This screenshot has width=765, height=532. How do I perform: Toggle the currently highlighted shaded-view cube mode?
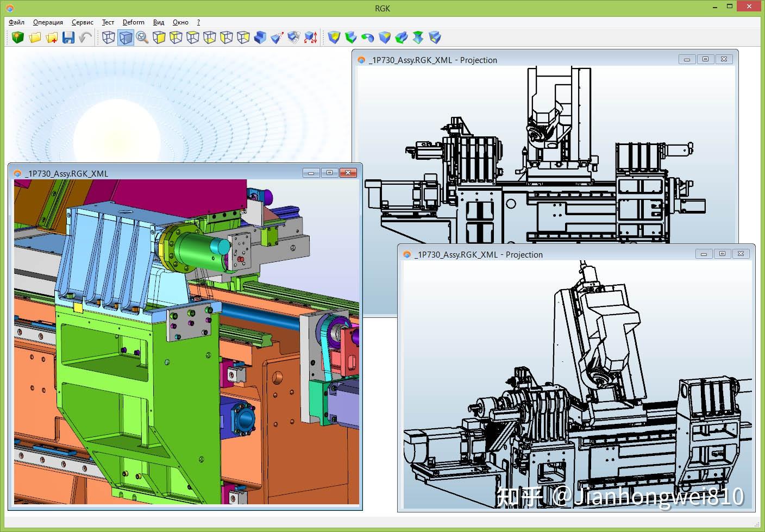[x=126, y=37]
